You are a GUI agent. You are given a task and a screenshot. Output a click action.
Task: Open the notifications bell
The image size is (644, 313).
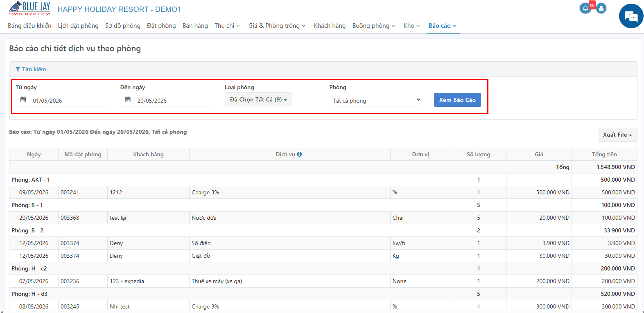(585, 8)
